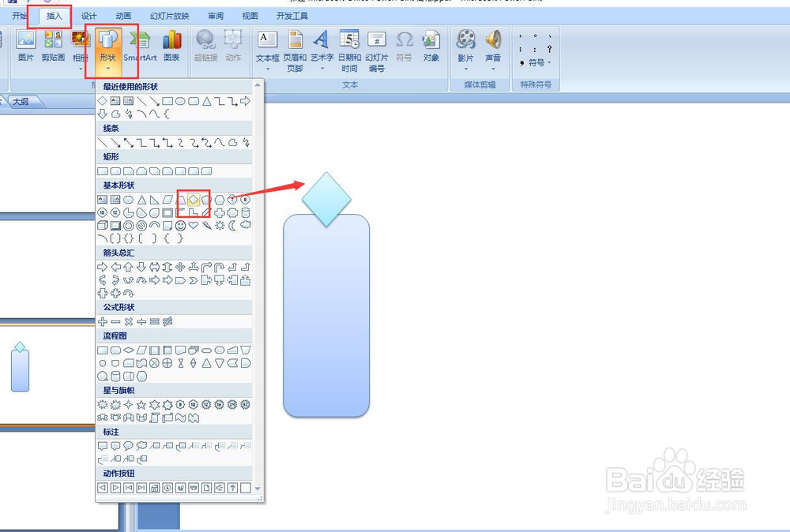Click the 图片 (Picture) insert icon
The width and height of the screenshot is (790, 532).
pyautogui.click(x=26, y=46)
